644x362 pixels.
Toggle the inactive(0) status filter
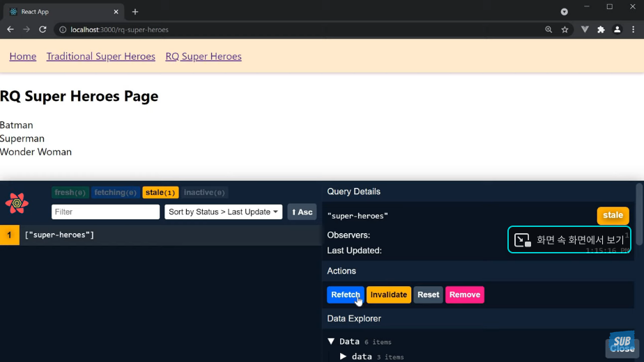pos(204,193)
